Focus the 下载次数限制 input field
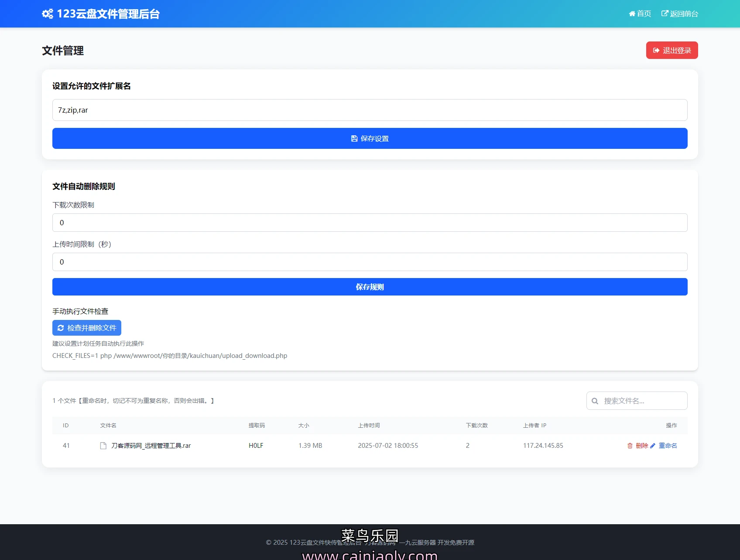 pos(370,223)
